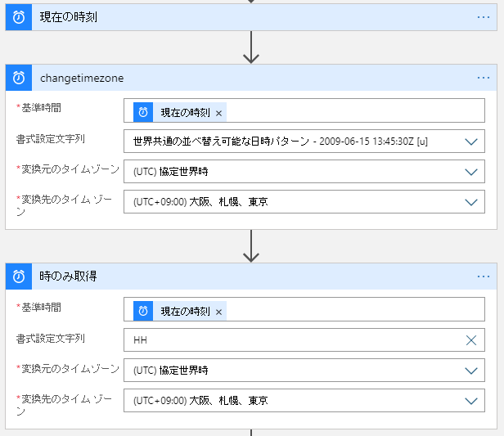
Task: Open the ellipsis menu of 現在の時刻 action
Action: pos(483,17)
